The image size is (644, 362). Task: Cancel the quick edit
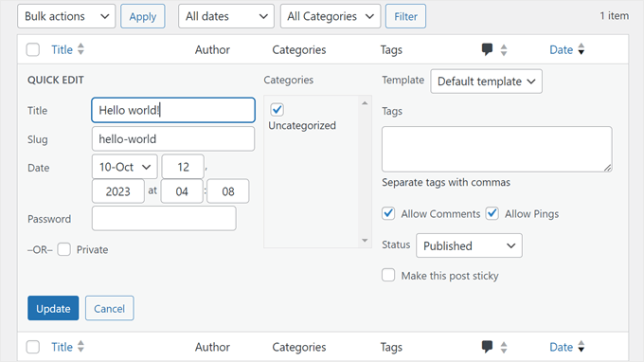109,308
